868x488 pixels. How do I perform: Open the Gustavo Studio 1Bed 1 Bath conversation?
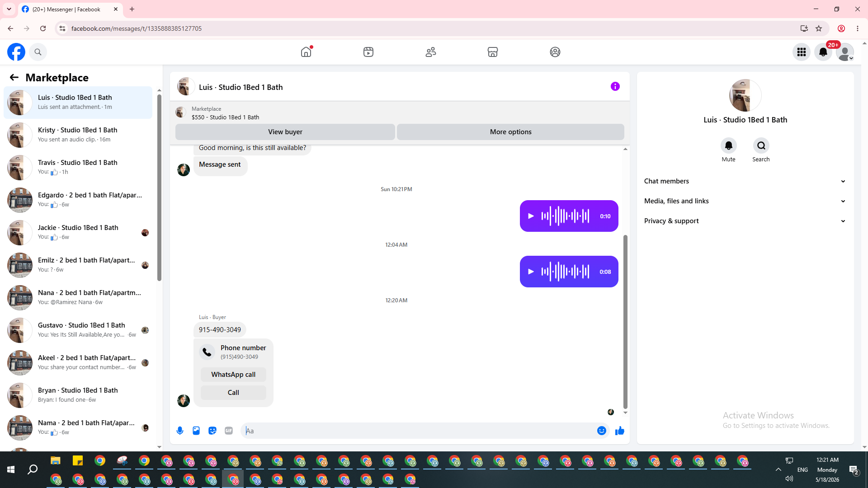click(78, 330)
